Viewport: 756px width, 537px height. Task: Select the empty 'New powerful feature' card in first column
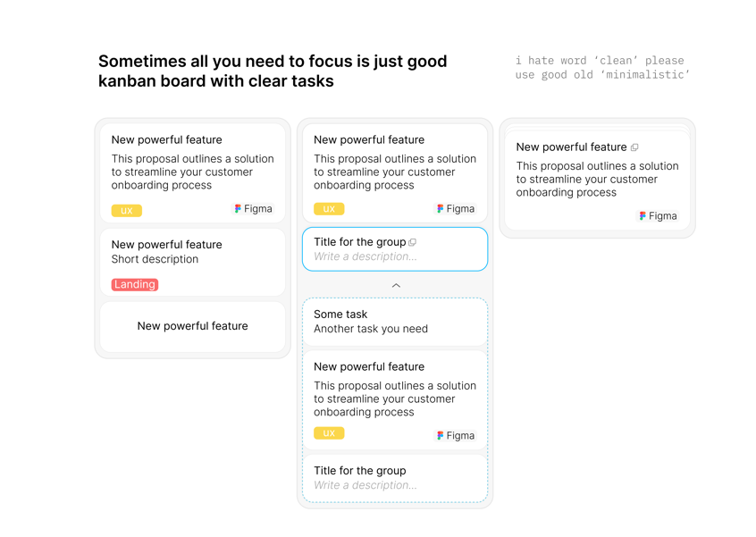tap(192, 326)
